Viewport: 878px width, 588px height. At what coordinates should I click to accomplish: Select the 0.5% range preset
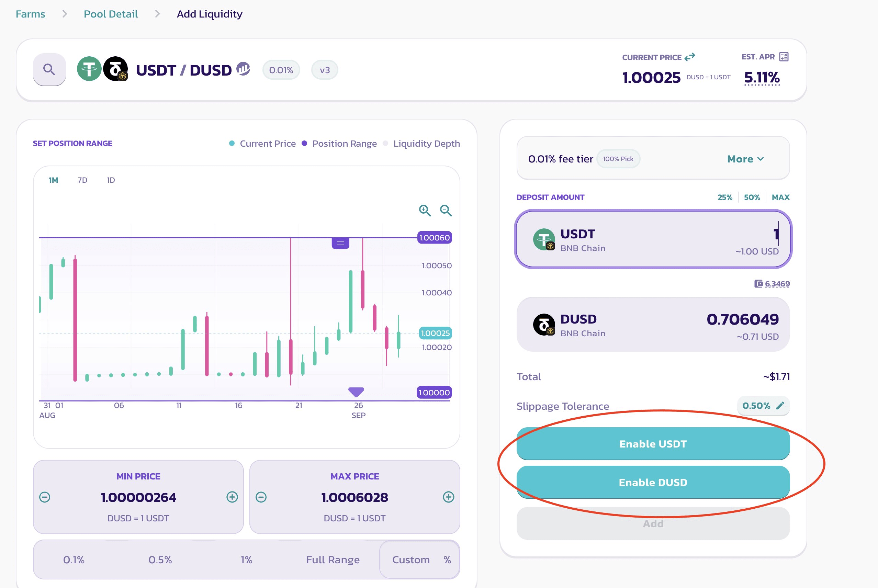(x=160, y=560)
